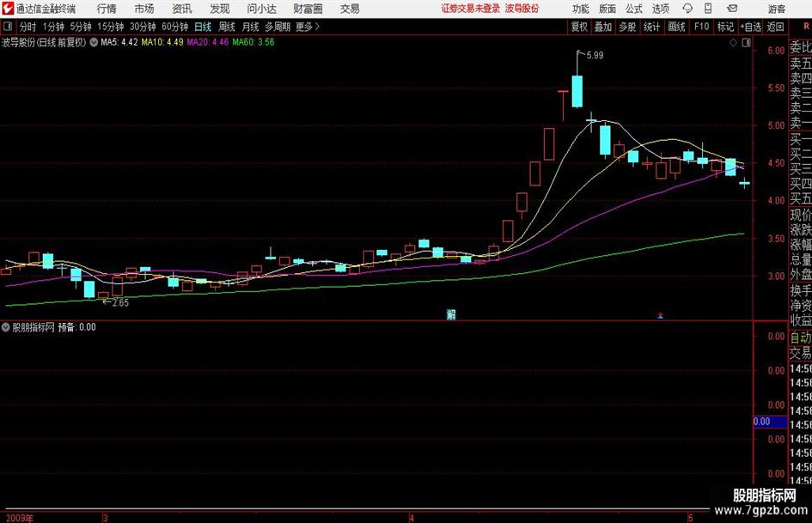This screenshot has height=523, width=812.
Task: Click the diamond icon at chart top right
Action: (733, 43)
